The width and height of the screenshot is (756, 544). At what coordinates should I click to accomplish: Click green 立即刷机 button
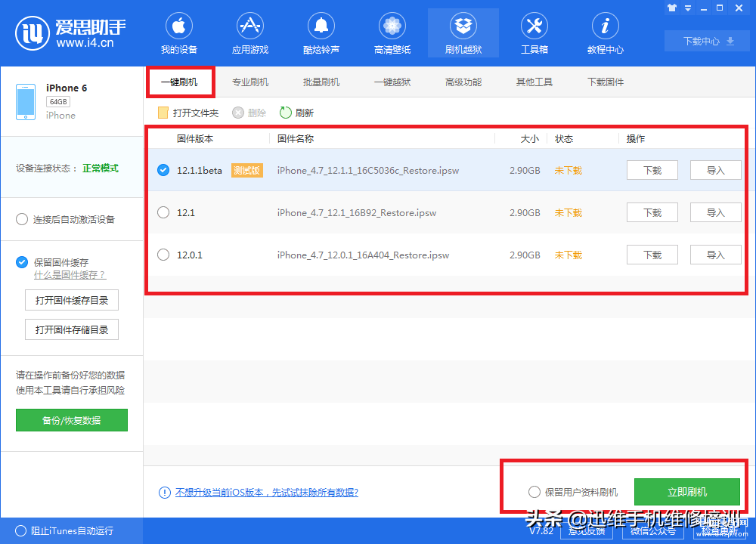(687, 492)
